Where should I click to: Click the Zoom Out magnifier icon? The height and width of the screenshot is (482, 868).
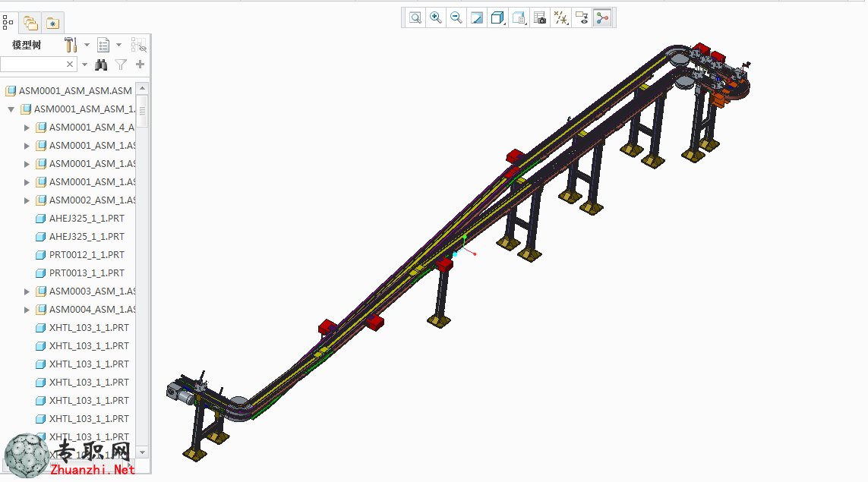pos(456,17)
